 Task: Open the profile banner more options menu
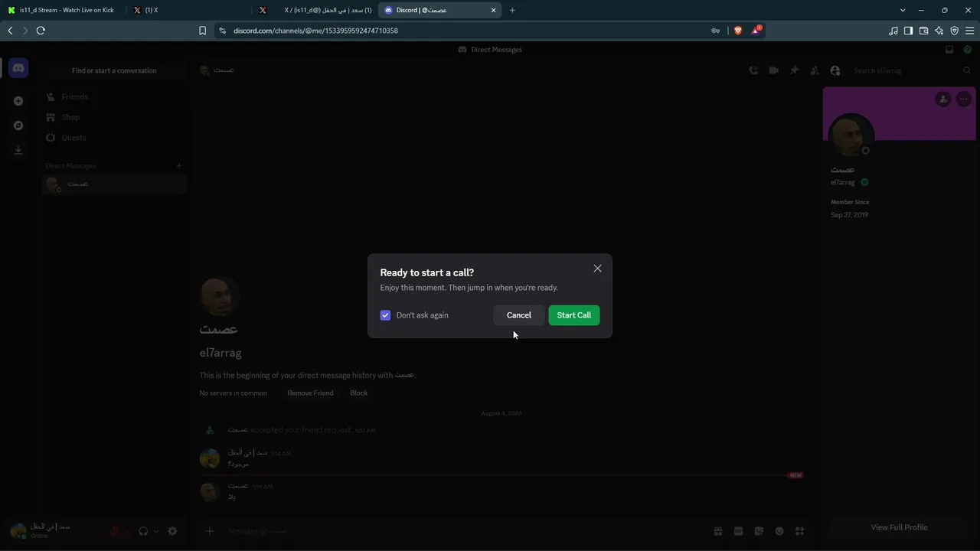[964, 99]
